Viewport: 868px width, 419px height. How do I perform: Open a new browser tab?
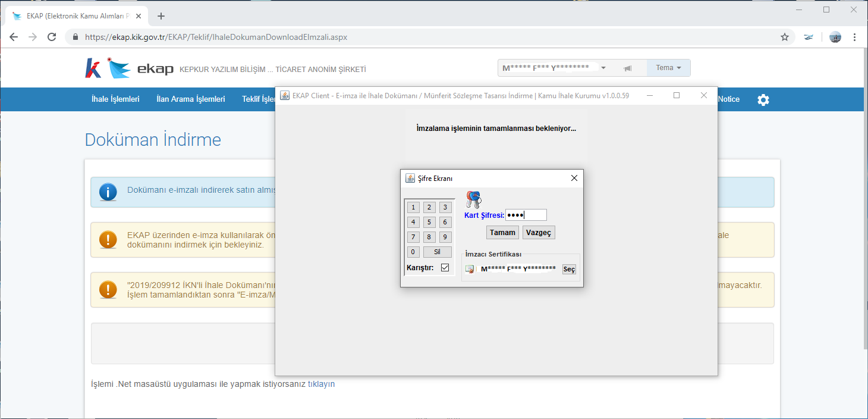pos(161,16)
